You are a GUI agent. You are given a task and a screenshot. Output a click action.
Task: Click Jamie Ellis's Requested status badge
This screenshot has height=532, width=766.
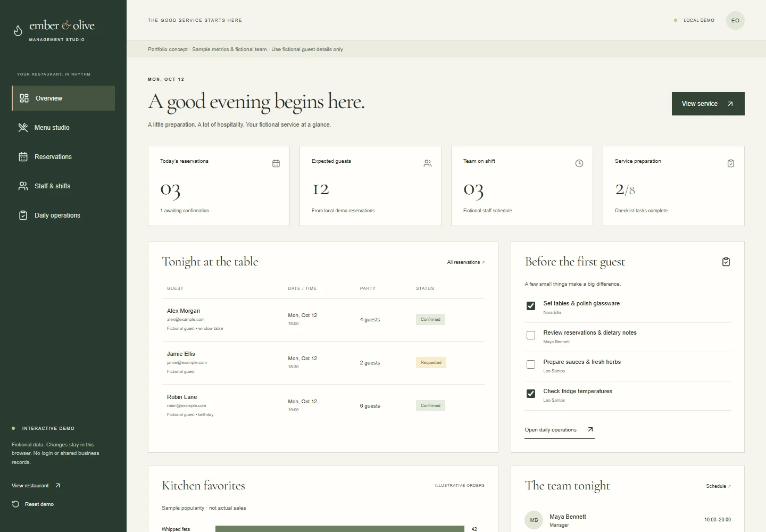pyautogui.click(x=431, y=363)
